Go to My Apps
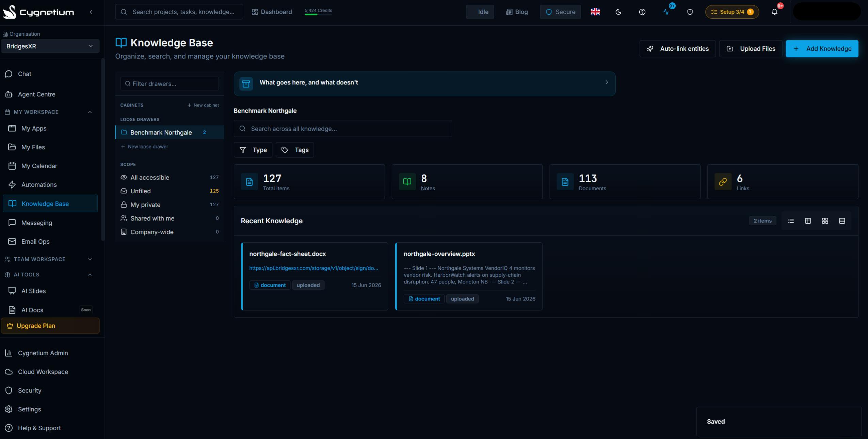 (x=50, y=128)
